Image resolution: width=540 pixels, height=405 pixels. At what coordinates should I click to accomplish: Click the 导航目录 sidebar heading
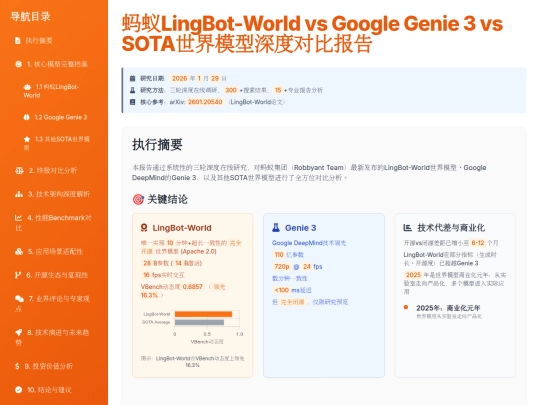[x=30, y=16]
